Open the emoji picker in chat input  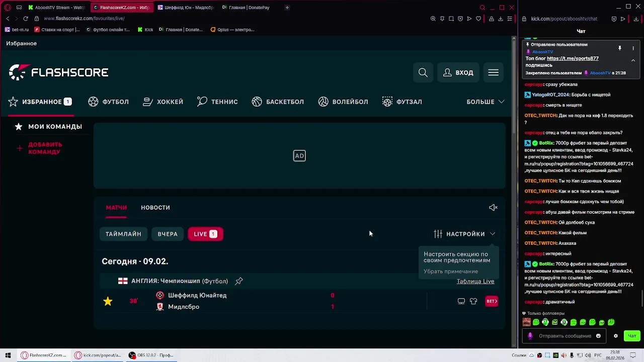click(598, 336)
